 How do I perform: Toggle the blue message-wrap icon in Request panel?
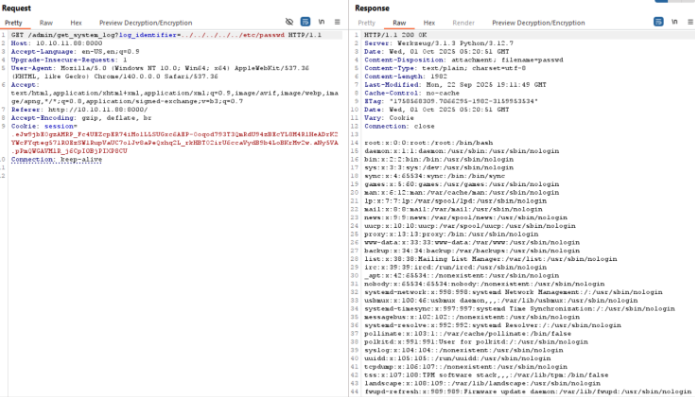(x=305, y=22)
